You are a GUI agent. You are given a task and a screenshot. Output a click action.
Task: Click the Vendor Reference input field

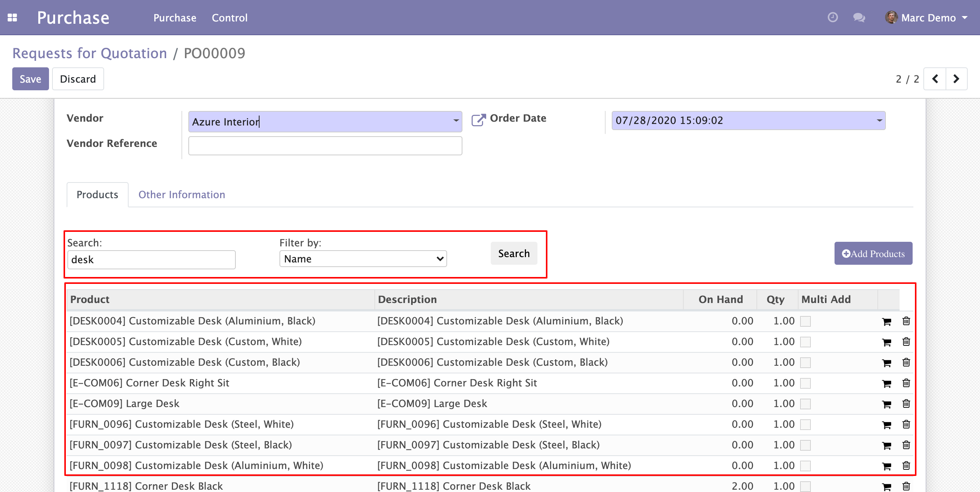click(325, 146)
